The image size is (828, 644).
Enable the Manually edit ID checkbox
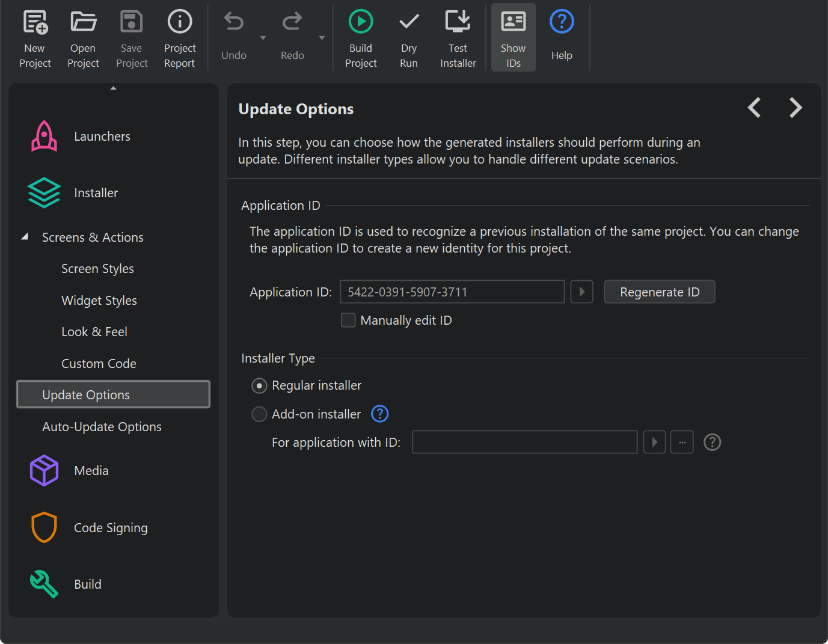pyautogui.click(x=348, y=320)
